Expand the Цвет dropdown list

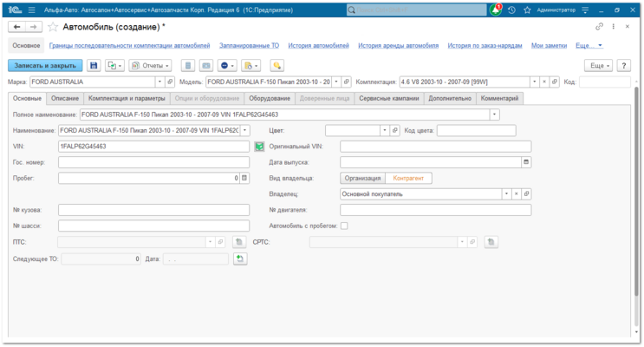pyautogui.click(x=385, y=130)
